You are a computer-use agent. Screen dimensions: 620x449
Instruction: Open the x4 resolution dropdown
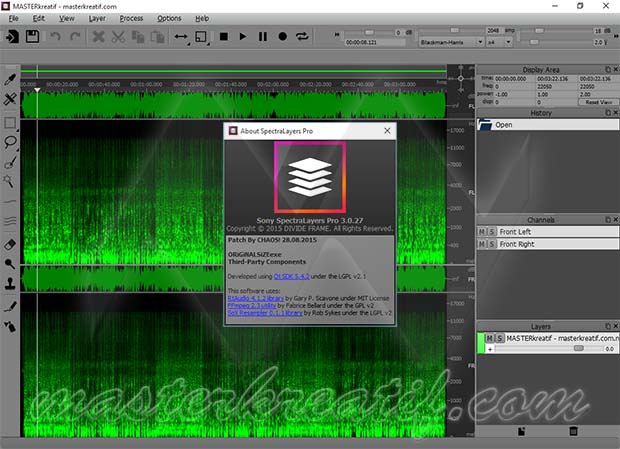(500, 42)
